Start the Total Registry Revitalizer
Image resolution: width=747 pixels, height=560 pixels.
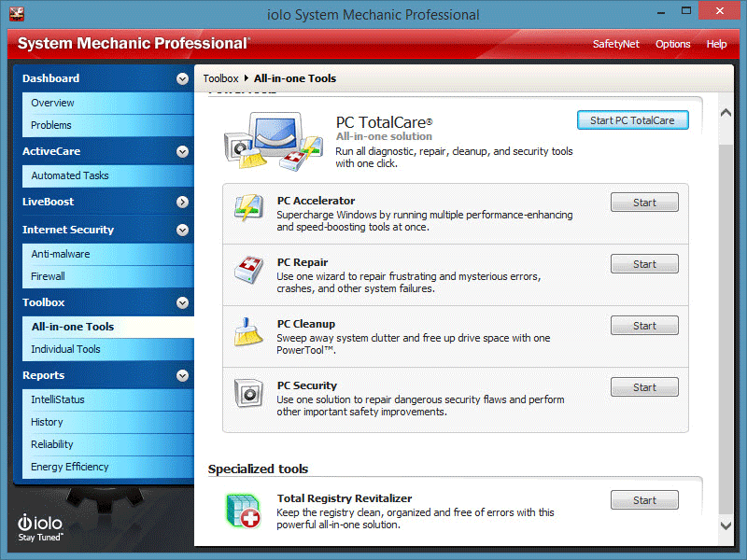pyautogui.click(x=644, y=500)
